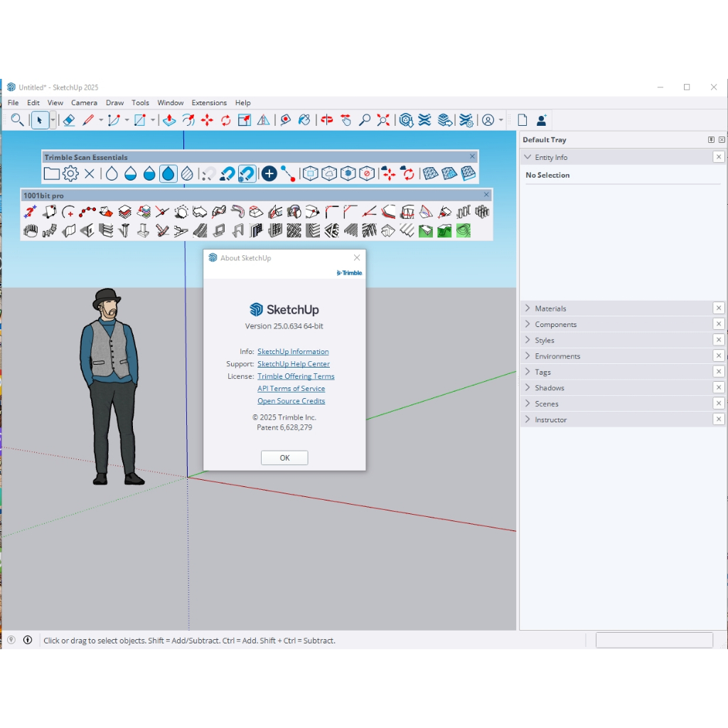728x728 pixels.
Task: Open the API Terms of Service link
Action: pos(291,389)
